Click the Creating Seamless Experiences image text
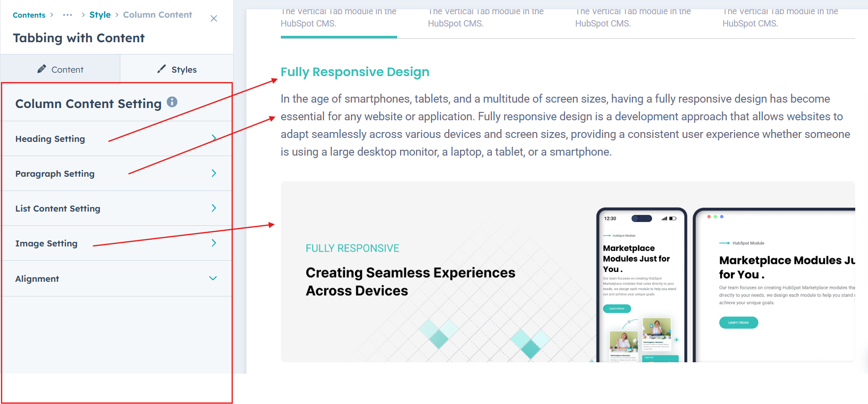 (410, 281)
